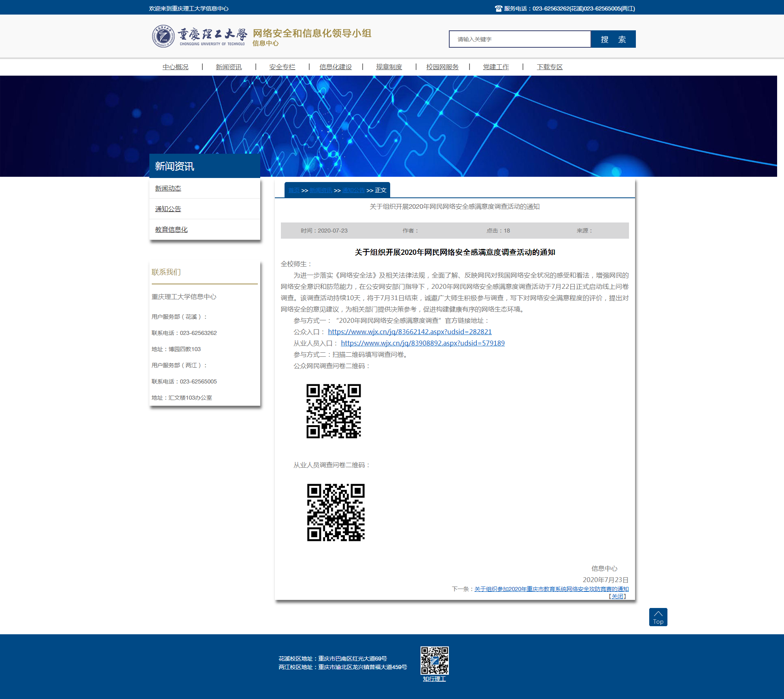Viewport: 784px width, 699px height.
Task: Click the 知行理工 footer link
Action: pos(434,679)
